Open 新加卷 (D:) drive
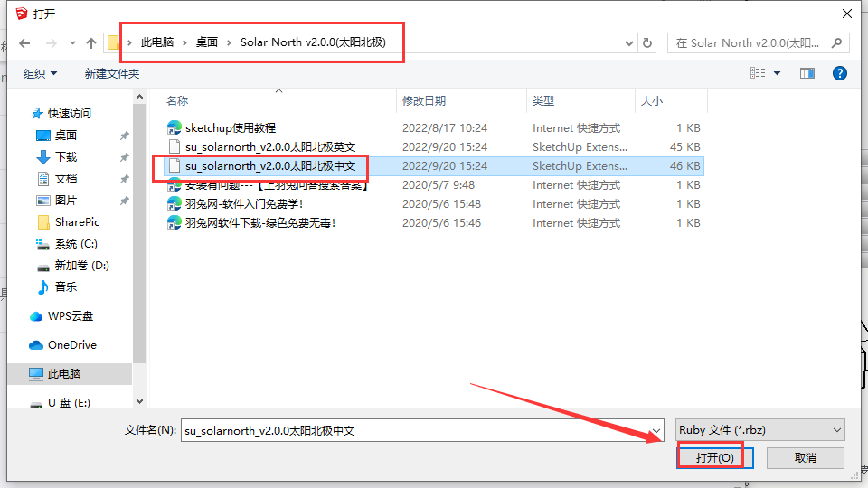868x488 pixels. pyautogui.click(x=73, y=265)
